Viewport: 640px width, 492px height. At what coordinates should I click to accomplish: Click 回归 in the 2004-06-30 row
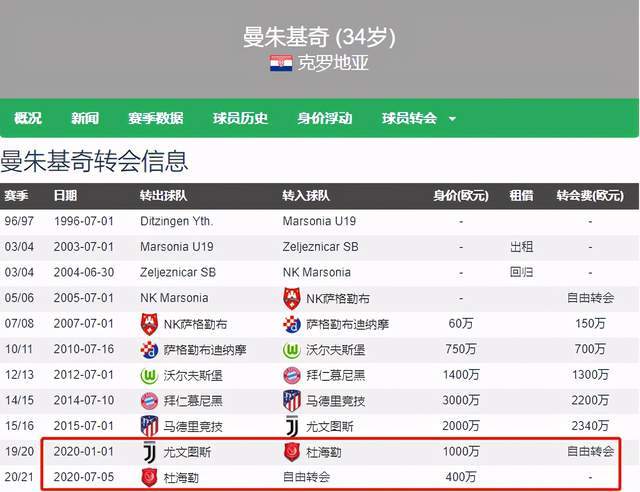[521, 272]
